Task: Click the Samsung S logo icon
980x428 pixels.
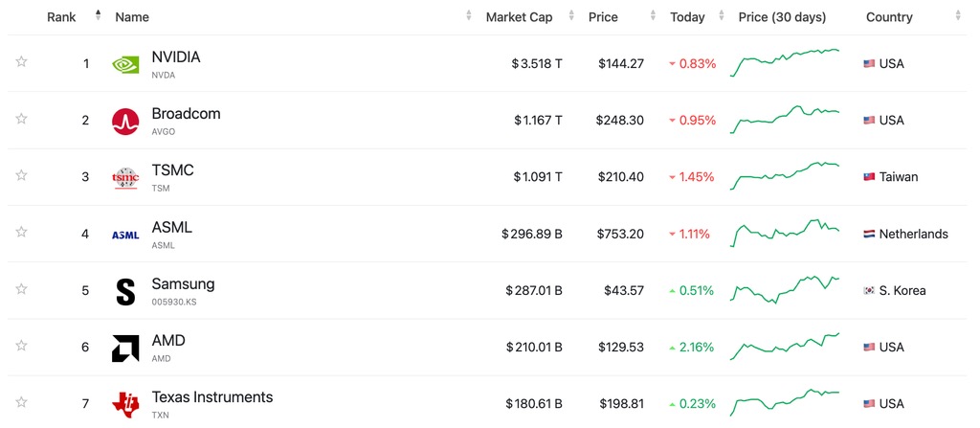Action: click(x=125, y=291)
